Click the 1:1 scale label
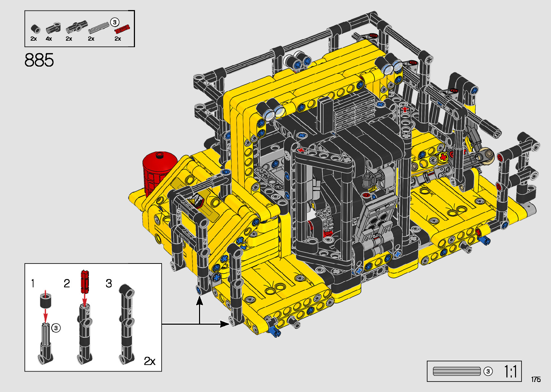 [x=510, y=371]
